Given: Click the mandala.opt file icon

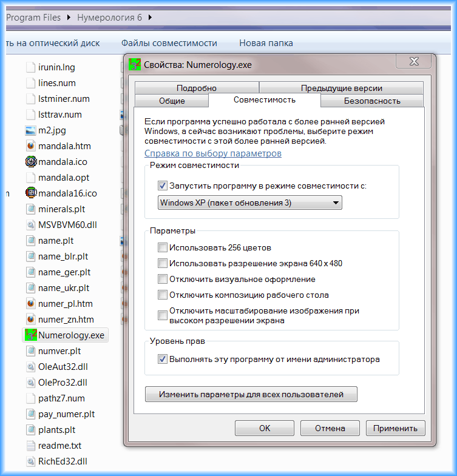Looking at the screenshot, I should coord(31,178).
